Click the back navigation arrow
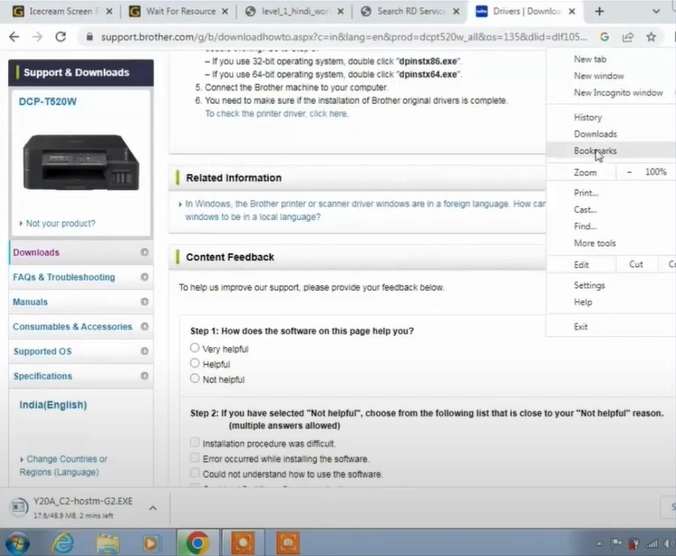Viewport: 676px width, 556px height. point(14,36)
